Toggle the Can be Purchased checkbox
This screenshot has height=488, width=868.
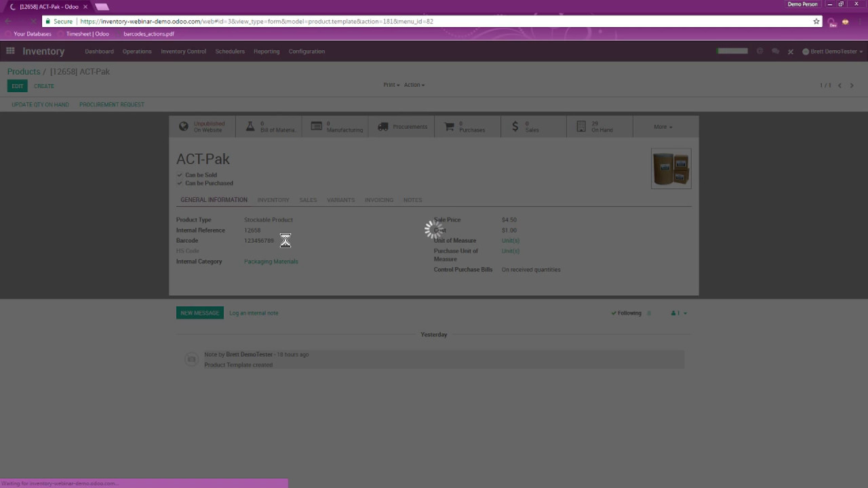[x=180, y=183]
